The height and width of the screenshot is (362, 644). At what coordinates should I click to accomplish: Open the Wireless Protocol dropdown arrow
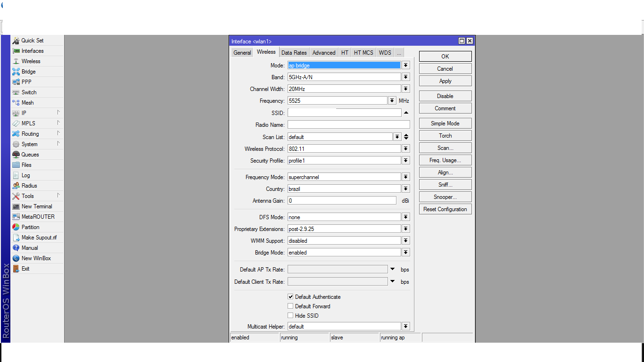pos(406,148)
